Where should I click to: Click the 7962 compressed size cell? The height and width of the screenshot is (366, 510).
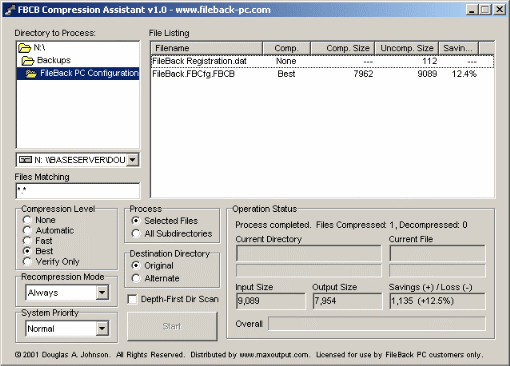click(363, 74)
